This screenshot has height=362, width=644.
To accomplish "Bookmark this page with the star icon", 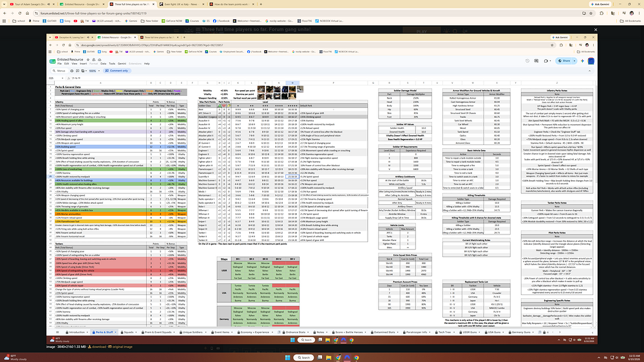I will tap(591, 13).
